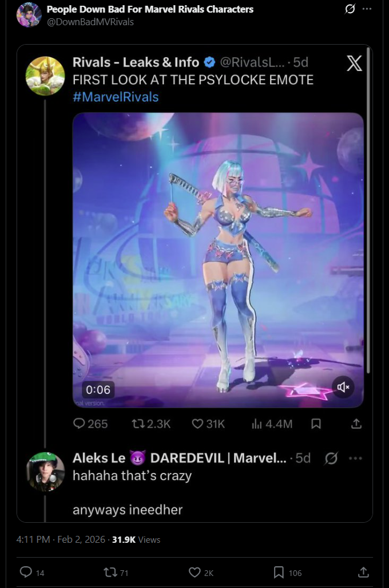Bookmark the main post showing 106
The width and height of the screenshot is (389, 588).
(x=287, y=572)
